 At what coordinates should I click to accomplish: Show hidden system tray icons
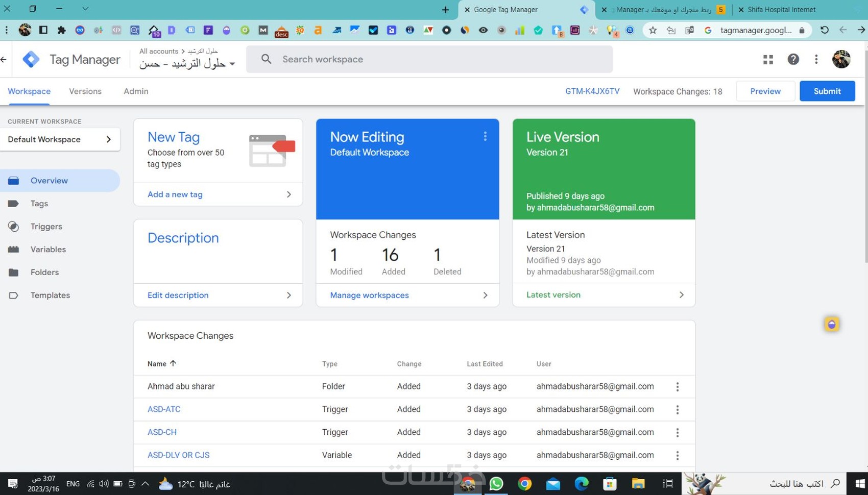[146, 484]
